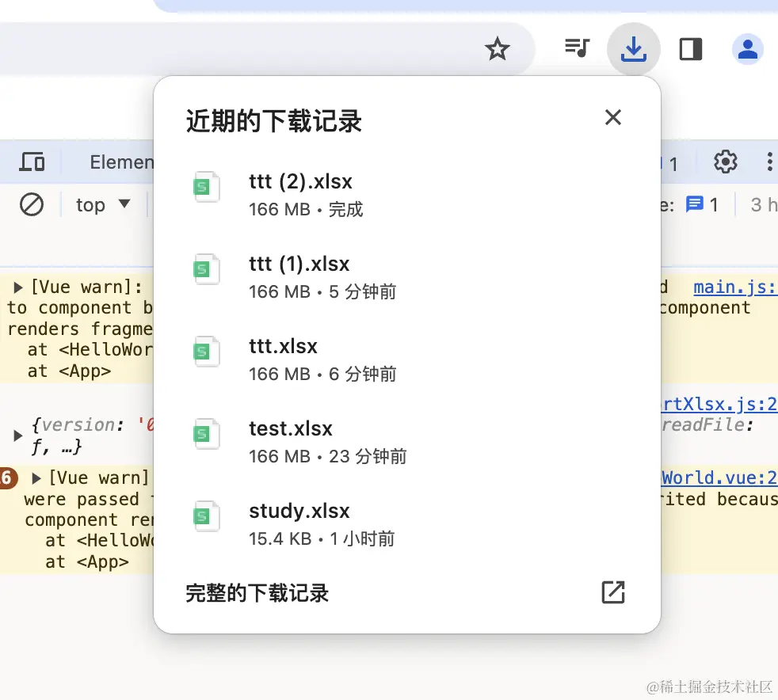Toggle the DevTools device toolbar icon
Screen dimensions: 778x700
click(x=32, y=162)
